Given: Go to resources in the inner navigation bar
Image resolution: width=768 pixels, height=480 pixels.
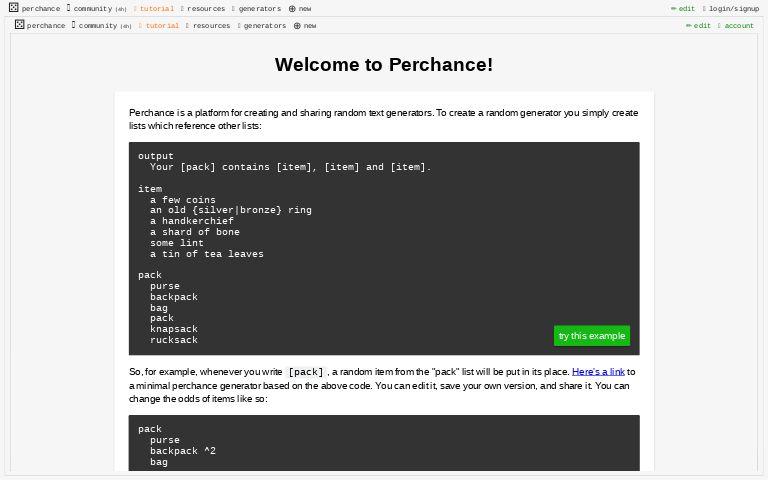Looking at the screenshot, I should point(211,26).
